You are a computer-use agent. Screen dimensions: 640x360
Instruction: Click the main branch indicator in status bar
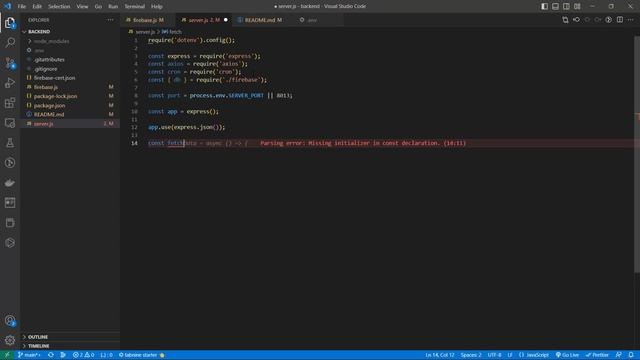pyautogui.click(x=29, y=355)
